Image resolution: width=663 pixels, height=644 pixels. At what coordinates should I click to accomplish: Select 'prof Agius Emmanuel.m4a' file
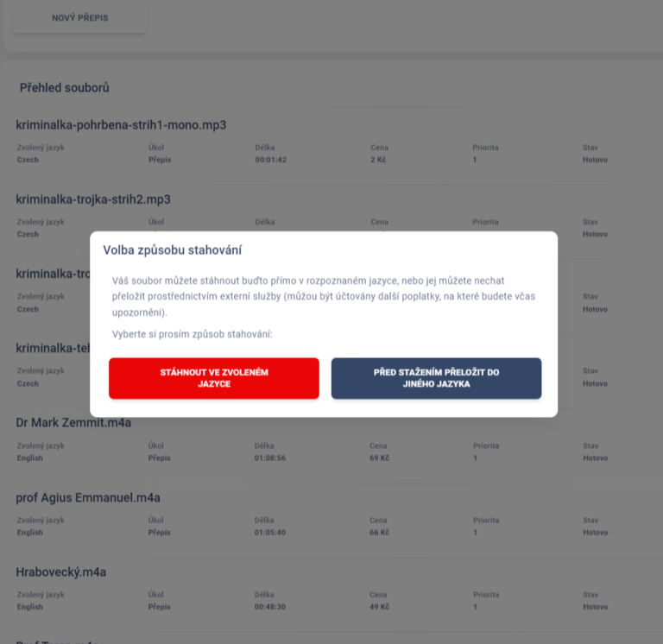pos(88,498)
